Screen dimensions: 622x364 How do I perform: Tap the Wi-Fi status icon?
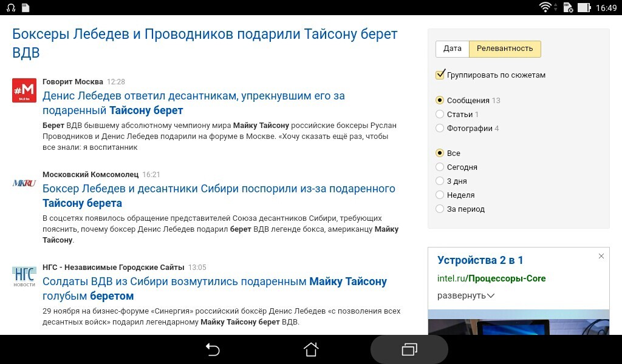[545, 7]
